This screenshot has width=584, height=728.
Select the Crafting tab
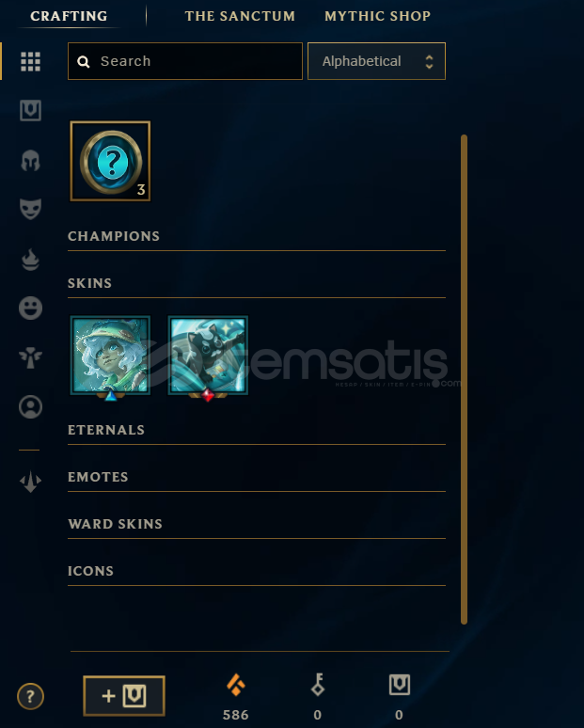coord(69,16)
